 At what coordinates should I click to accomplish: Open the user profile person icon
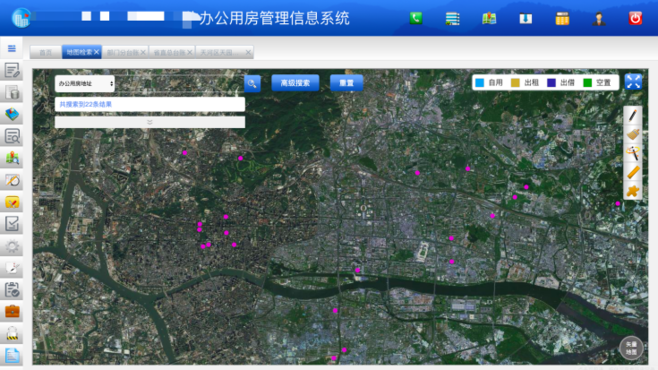click(x=599, y=19)
